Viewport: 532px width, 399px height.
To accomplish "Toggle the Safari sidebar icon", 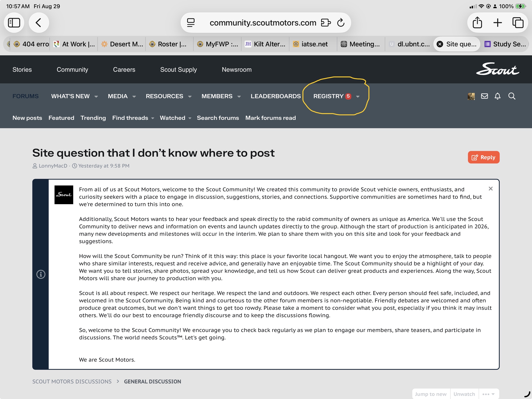I will [x=14, y=23].
